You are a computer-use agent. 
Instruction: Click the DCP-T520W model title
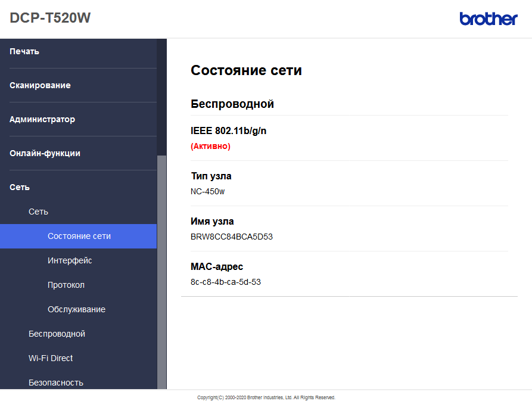[x=50, y=18]
